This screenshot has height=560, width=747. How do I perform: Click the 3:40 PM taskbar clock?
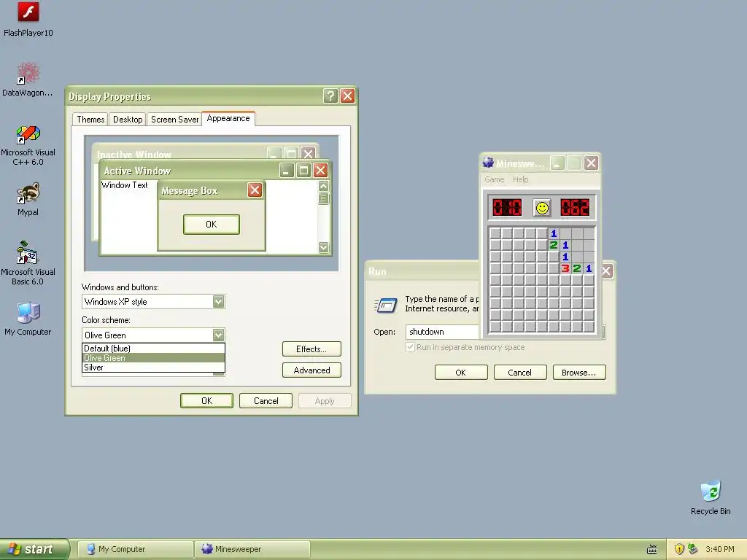click(719, 549)
